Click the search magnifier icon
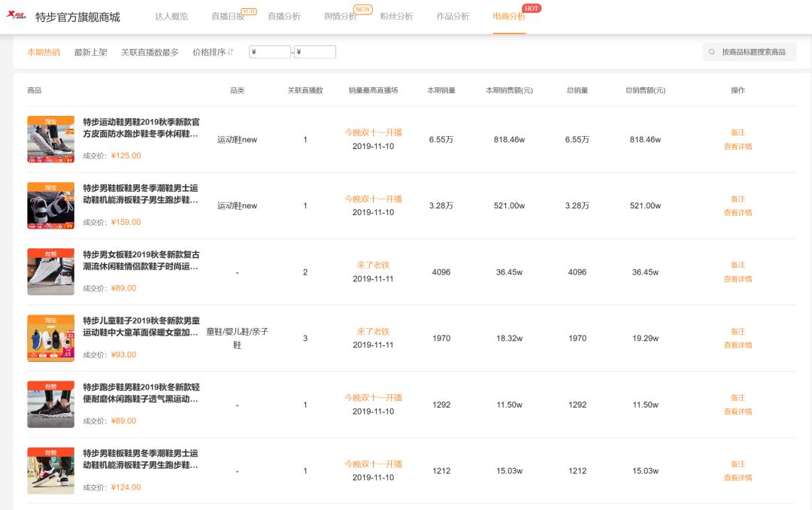812x510 pixels. (x=710, y=52)
